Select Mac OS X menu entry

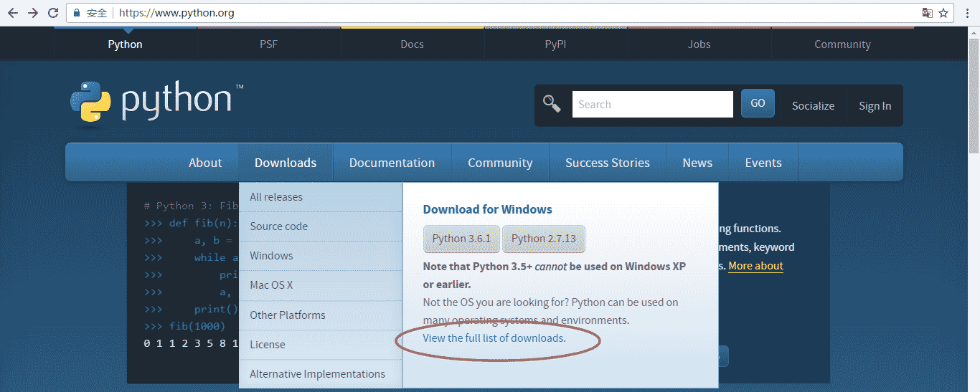(271, 285)
